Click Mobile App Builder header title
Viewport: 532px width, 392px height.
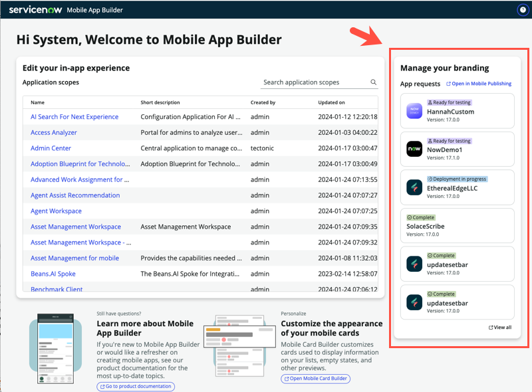[x=94, y=10]
